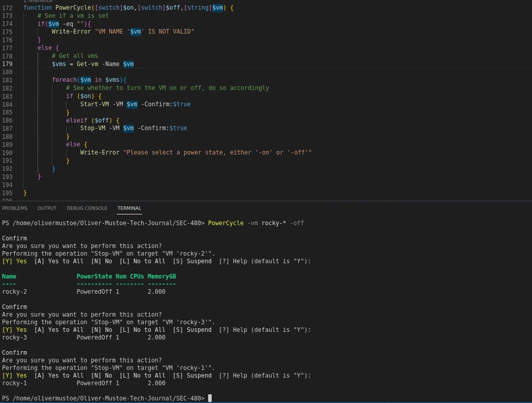Click 'Stop-VM' command on line 187
Screen dimensions: 532x403
coord(92,128)
